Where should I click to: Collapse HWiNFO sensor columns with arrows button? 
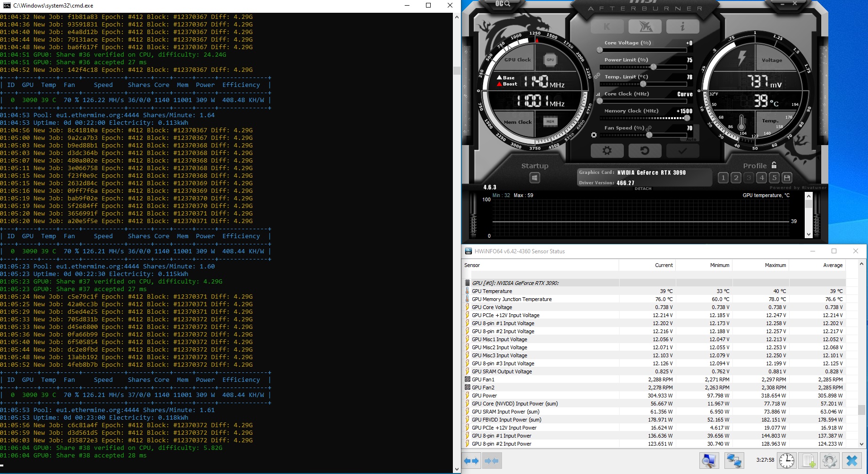(x=492, y=461)
